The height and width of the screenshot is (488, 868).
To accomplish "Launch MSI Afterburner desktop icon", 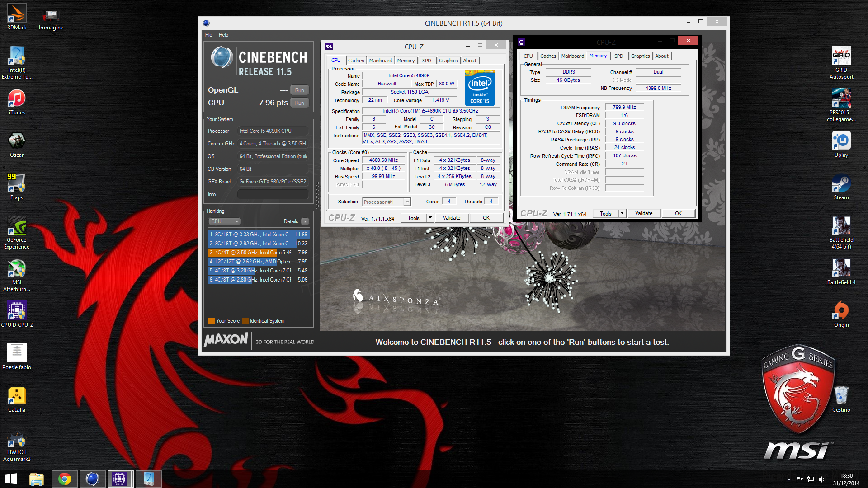I will (17, 275).
